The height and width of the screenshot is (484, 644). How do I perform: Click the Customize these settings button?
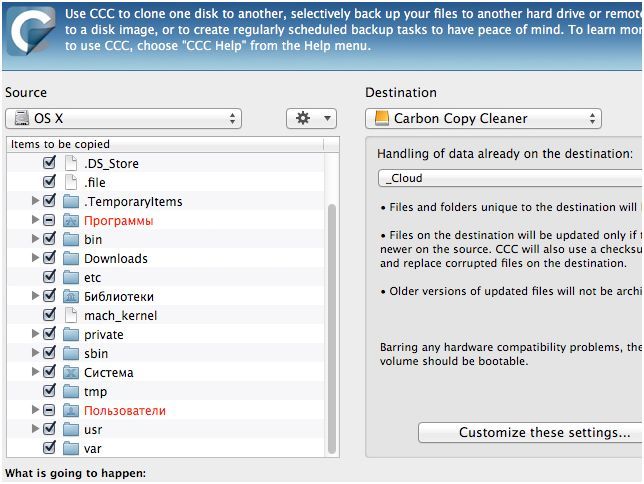pos(530,432)
